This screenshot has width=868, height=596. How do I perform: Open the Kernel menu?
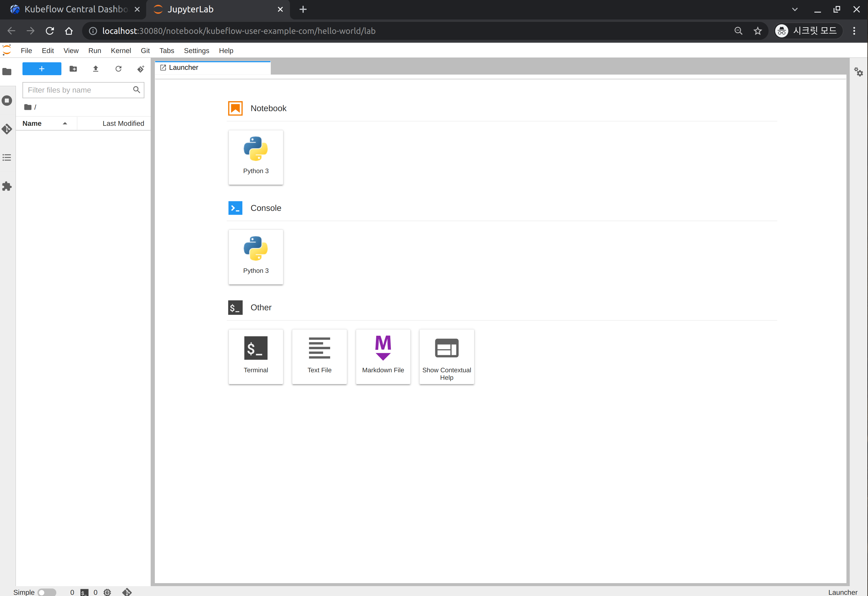point(121,50)
